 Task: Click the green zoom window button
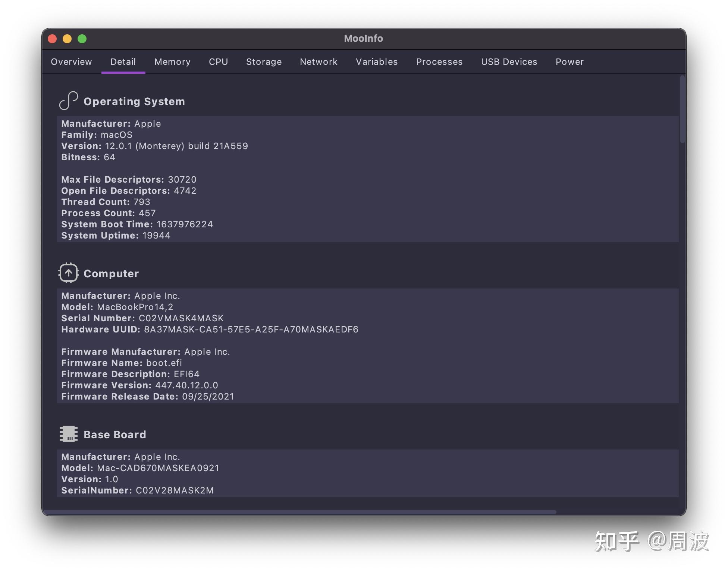[82, 39]
